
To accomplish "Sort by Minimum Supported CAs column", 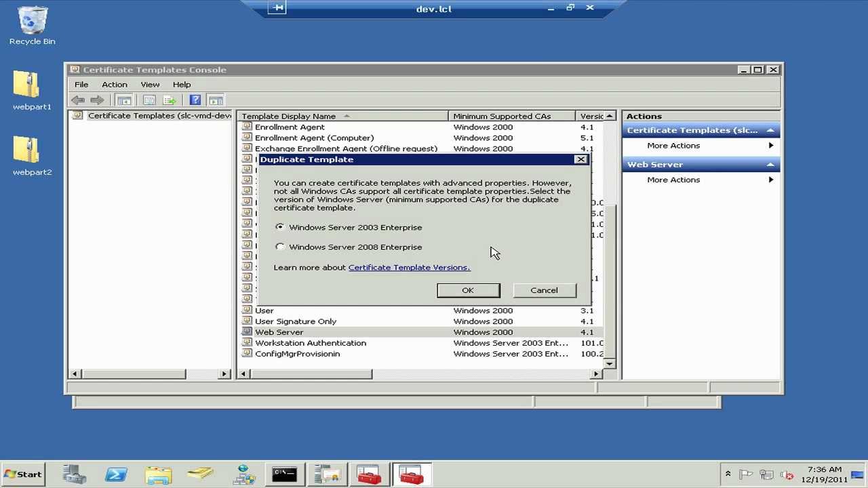I will click(x=512, y=116).
